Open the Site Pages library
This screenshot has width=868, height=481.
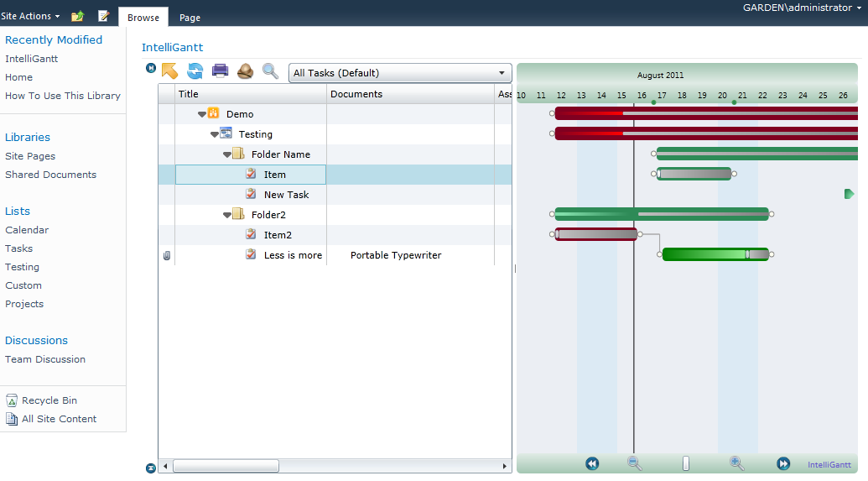[30, 156]
